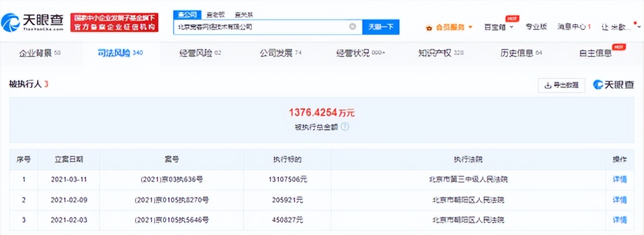Click the 执行法院 column header

468,159
